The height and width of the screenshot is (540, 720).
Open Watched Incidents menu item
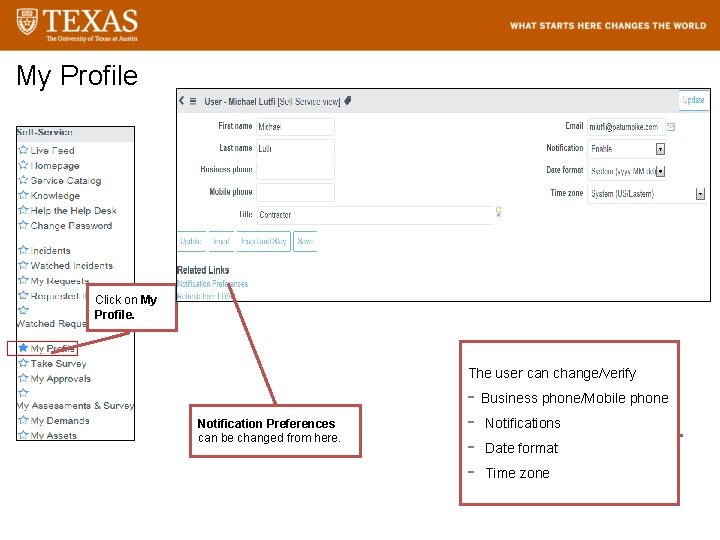72,266
